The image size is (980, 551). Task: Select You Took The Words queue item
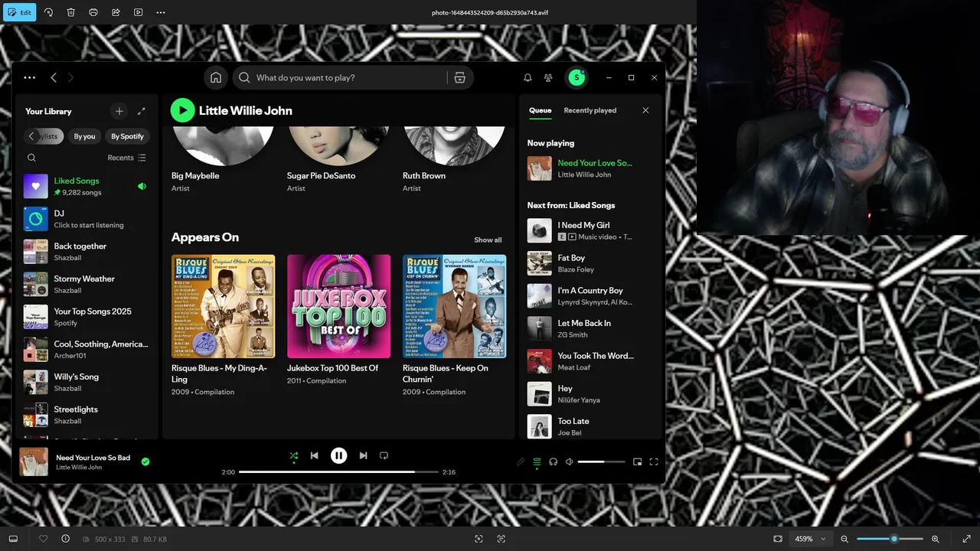click(591, 361)
